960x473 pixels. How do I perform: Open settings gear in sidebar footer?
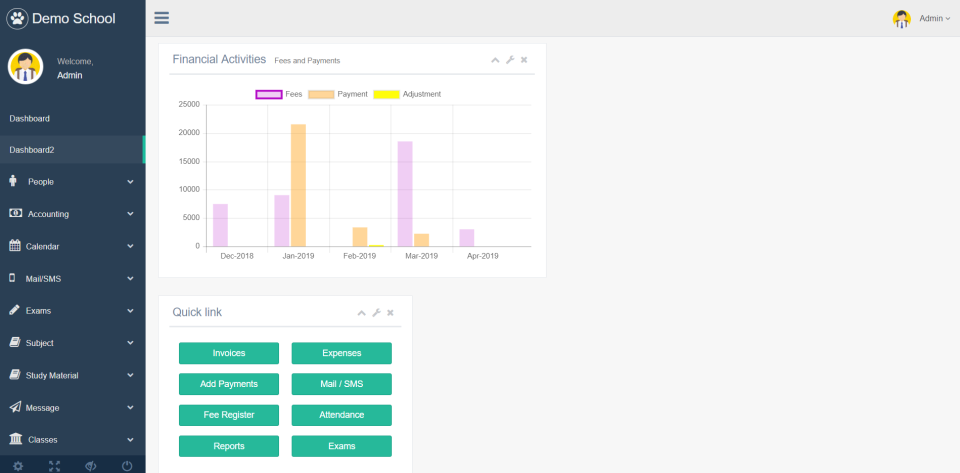pyautogui.click(x=18, y=466)
